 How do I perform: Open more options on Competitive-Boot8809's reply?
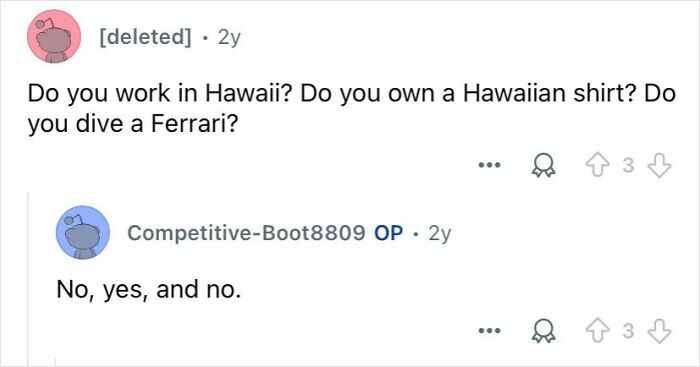click(489, 331)
